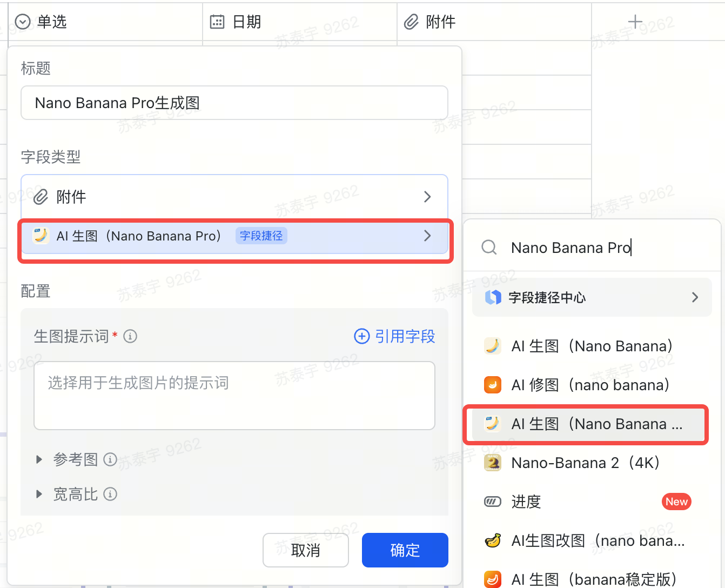Click info icon beside 生图提示词
725x588 pixels.
(x=130, y=336)
